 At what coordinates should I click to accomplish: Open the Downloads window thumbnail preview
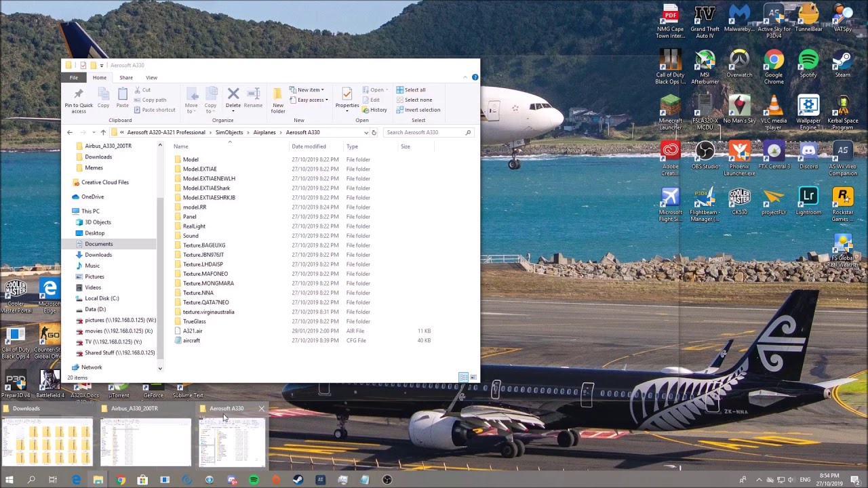tap(47, 441)
